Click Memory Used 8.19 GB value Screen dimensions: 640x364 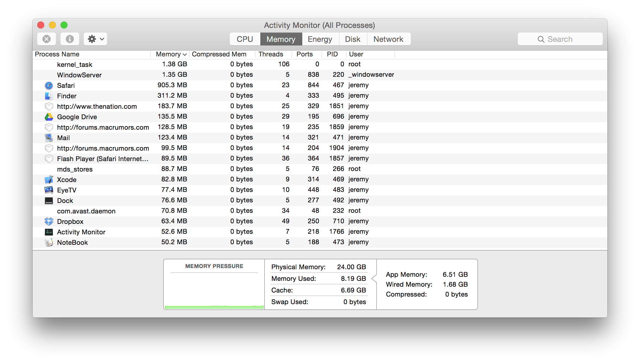[353, 279]
